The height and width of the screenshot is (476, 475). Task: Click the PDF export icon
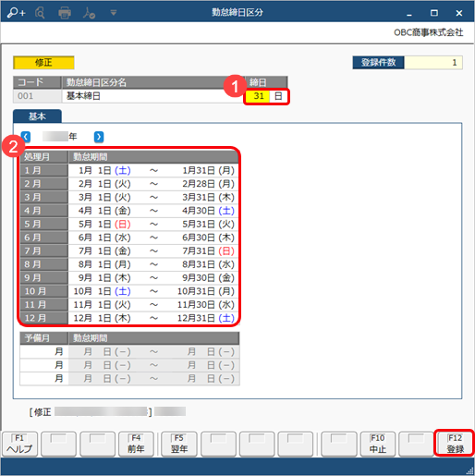coord(89,13)
